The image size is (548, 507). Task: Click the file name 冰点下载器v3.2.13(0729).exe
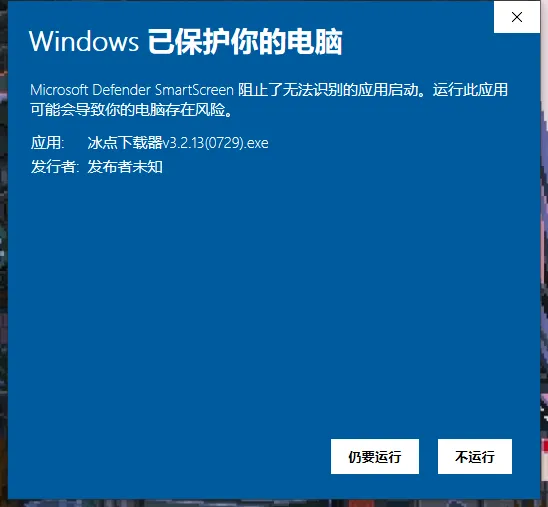point(178,143)
